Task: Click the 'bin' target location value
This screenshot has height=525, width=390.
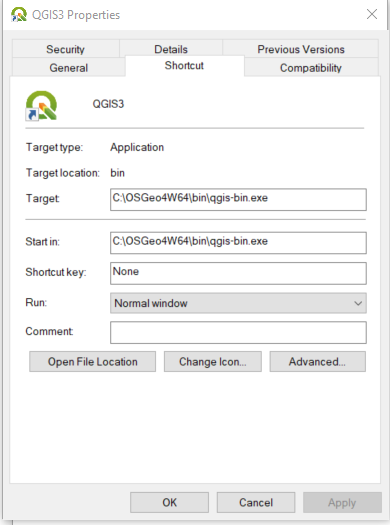Action: 118,173
